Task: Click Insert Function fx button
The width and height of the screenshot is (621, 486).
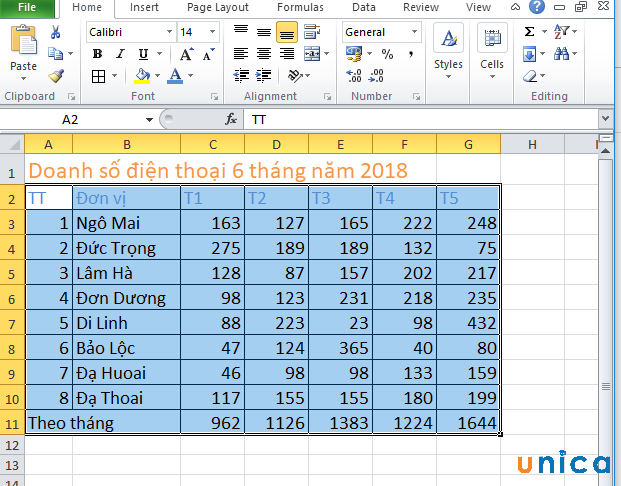Action: pos(231,119)
